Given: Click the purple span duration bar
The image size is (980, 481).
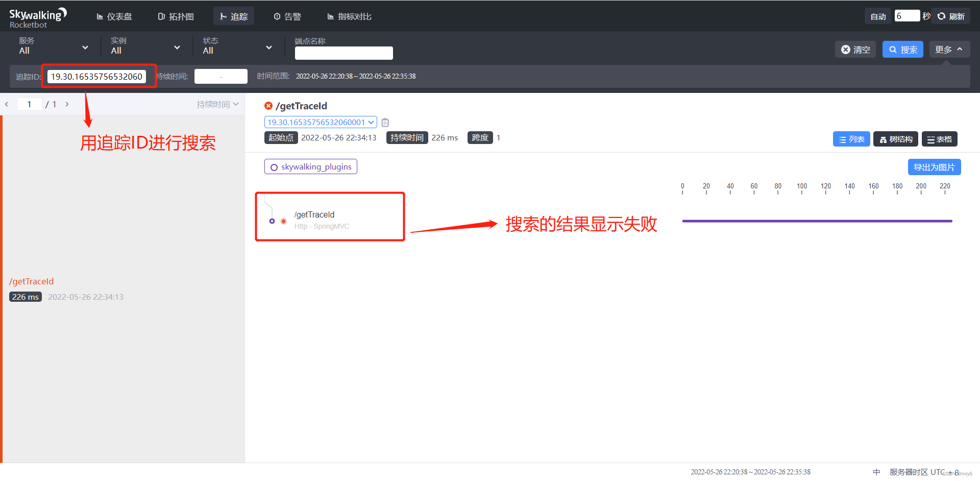Looking at the screenshot, I should click(x=817, y=221).
